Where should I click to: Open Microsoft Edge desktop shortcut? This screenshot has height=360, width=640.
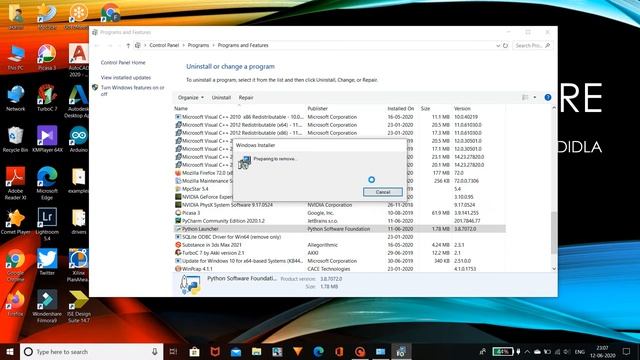[47, 183]
